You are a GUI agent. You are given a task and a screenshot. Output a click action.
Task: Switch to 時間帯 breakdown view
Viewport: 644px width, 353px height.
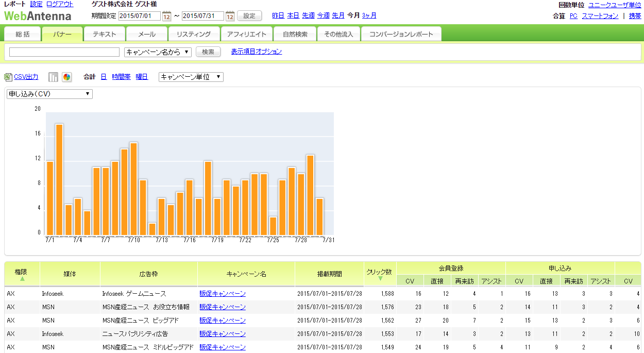click(x=121, y=77)
